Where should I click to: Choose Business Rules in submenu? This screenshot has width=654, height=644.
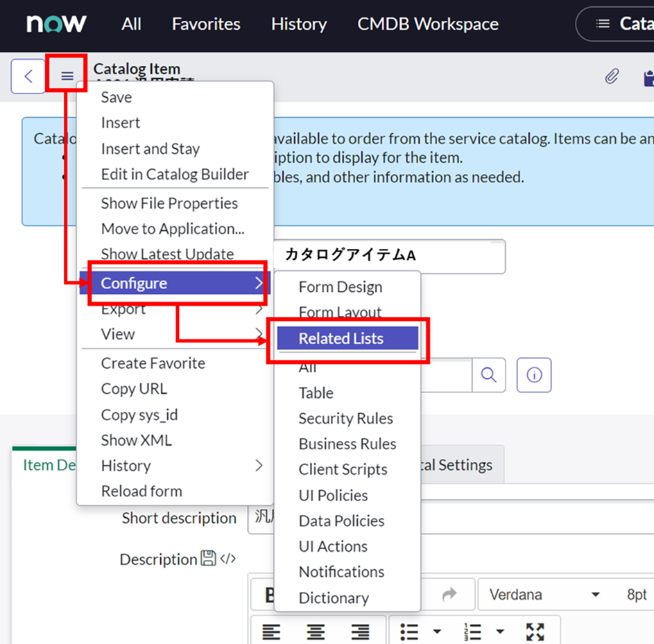[x=347, y=444]
